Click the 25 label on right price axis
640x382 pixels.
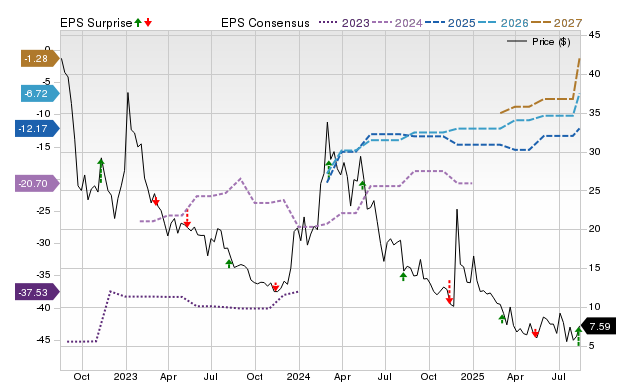click(x=594, y=191)
